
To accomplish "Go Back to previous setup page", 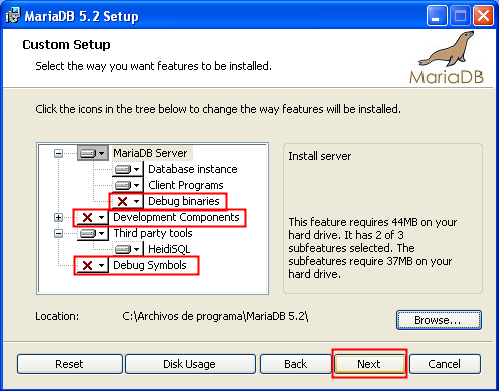I will (295, 364).
